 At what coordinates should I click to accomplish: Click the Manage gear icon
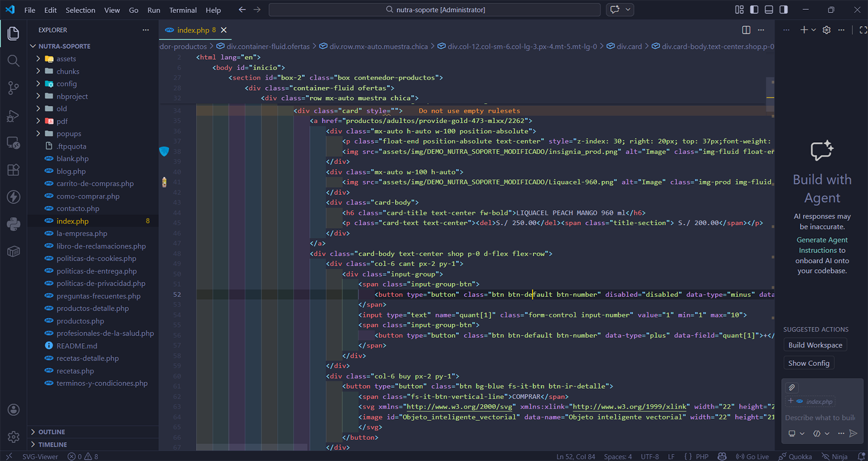tap(14, 437)
